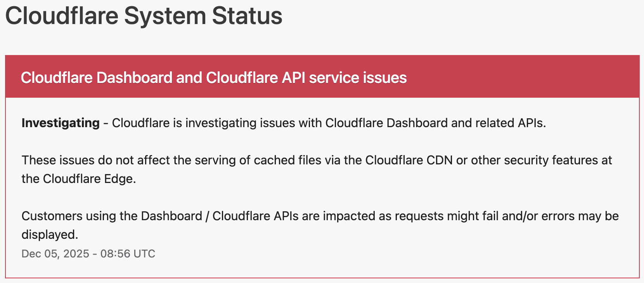Viewport: 644px width, 283px height.
Task: Click the word displayed in the last paragraph
Action: (50, 235)
